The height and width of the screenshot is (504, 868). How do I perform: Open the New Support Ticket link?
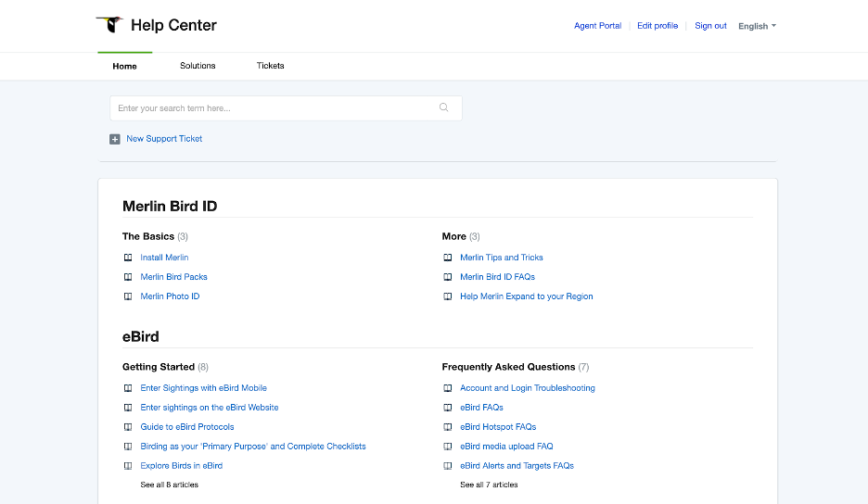[164, 138]
